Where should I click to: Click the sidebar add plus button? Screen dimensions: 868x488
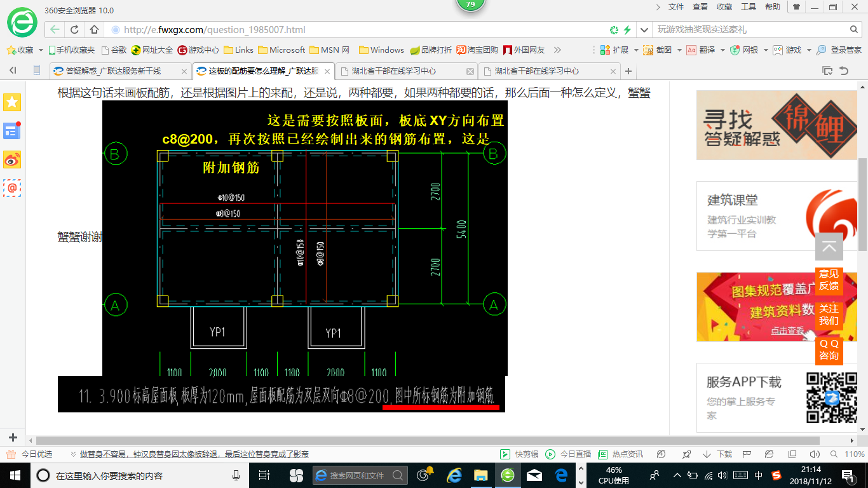(13, 438)
